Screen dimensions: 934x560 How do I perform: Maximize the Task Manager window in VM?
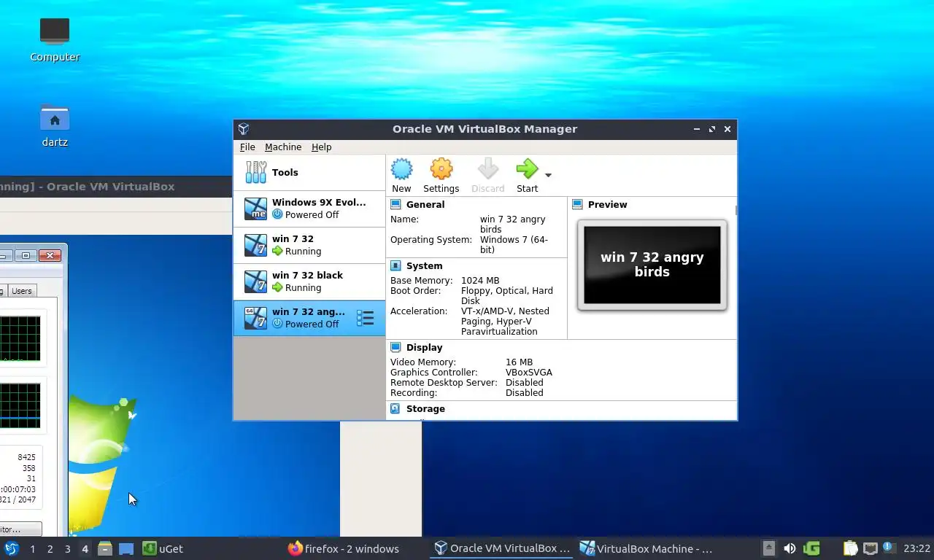26,255
